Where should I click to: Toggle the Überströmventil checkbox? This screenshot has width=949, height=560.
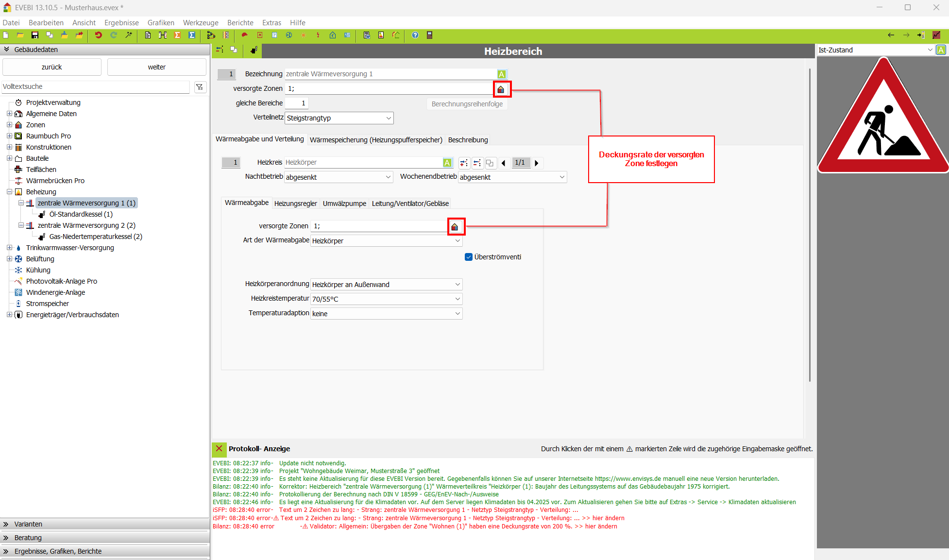coord(469,257)
